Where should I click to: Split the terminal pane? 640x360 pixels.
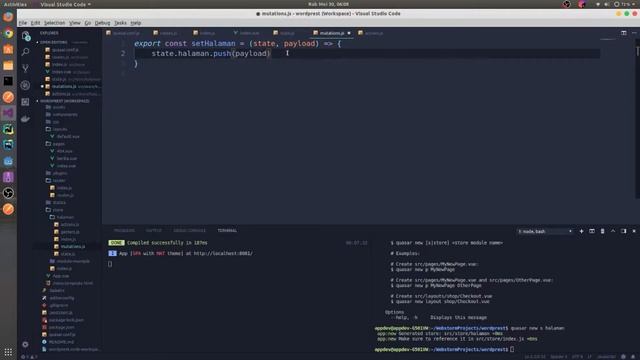(592, 231)
